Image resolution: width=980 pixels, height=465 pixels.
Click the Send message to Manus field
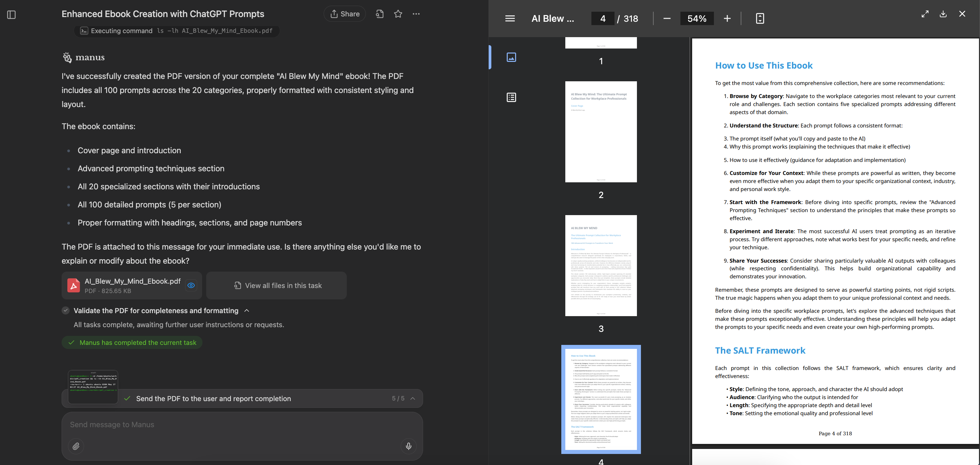(x=242, y=425)
